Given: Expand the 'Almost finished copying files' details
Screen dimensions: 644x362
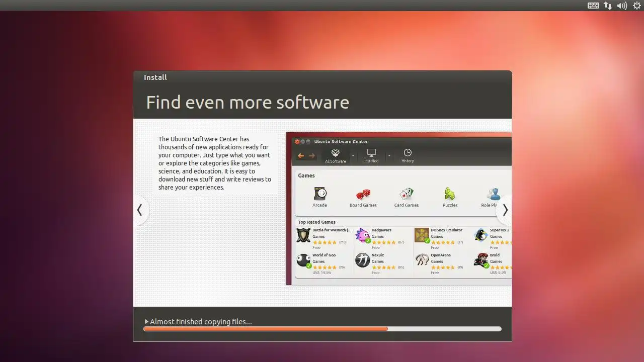Looking at the screenshot, I should pyautogui.click(x=146, y=322).
